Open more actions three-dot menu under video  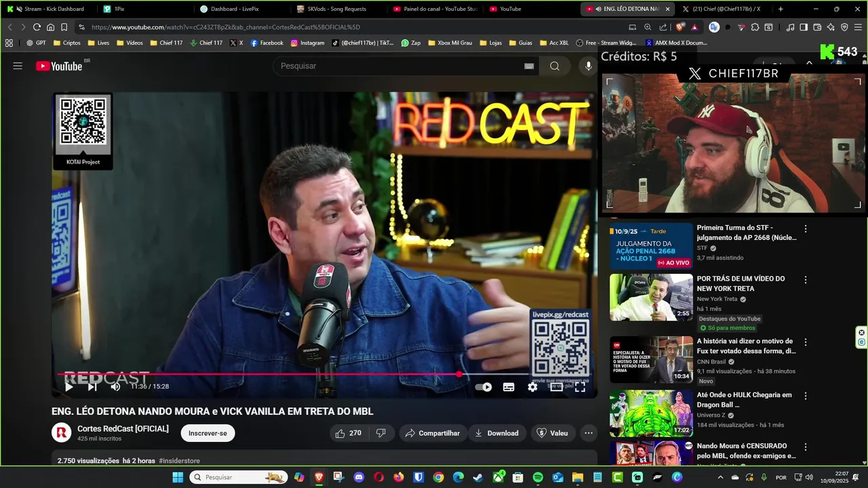tap(589, 433)
